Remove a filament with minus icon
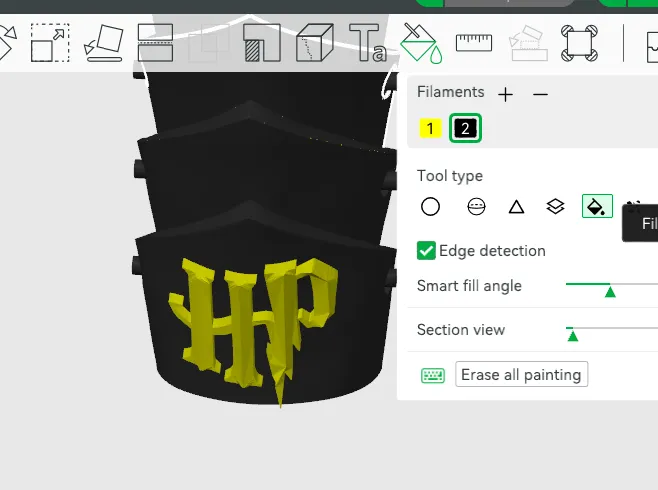 pos(540,94)
